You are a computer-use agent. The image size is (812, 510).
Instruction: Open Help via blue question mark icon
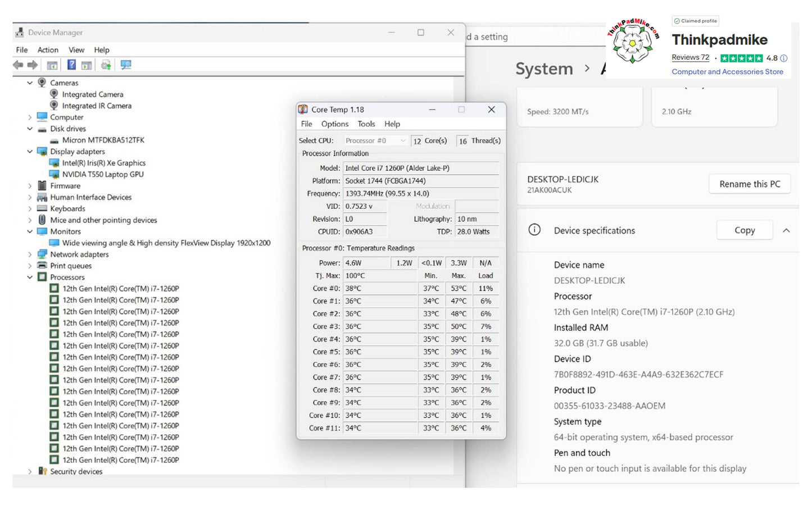(x=71, y=65)
